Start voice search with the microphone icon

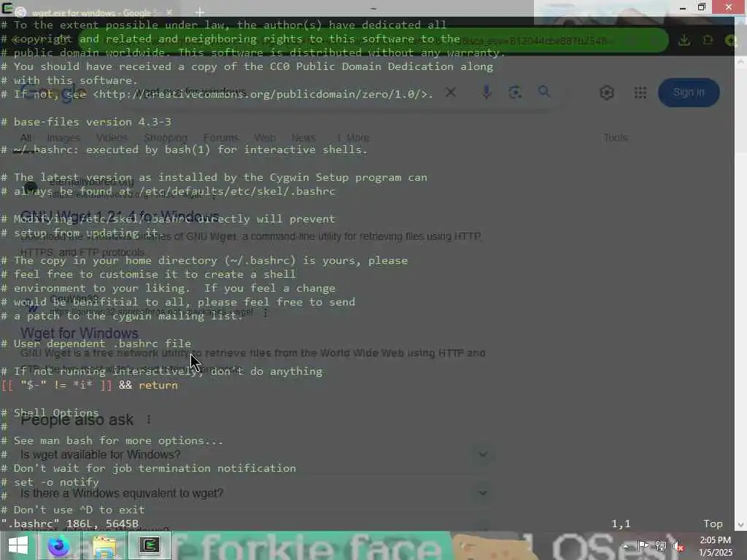pyautogui.click(x=486, y=92)
